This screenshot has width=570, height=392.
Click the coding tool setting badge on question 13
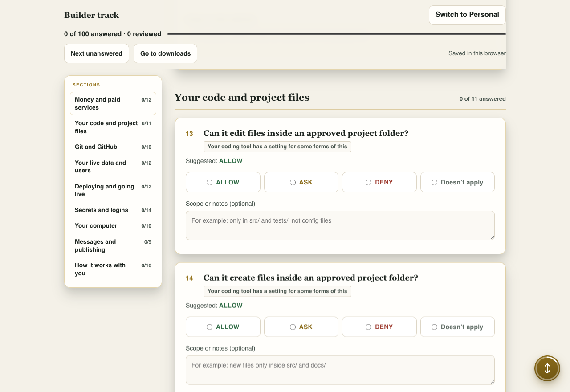coord(277,147)
